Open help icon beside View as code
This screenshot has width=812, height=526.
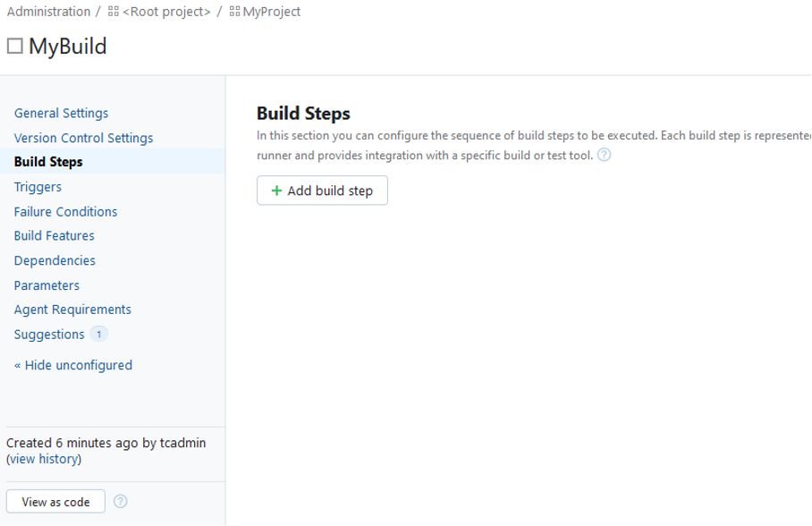click(120, 502)
